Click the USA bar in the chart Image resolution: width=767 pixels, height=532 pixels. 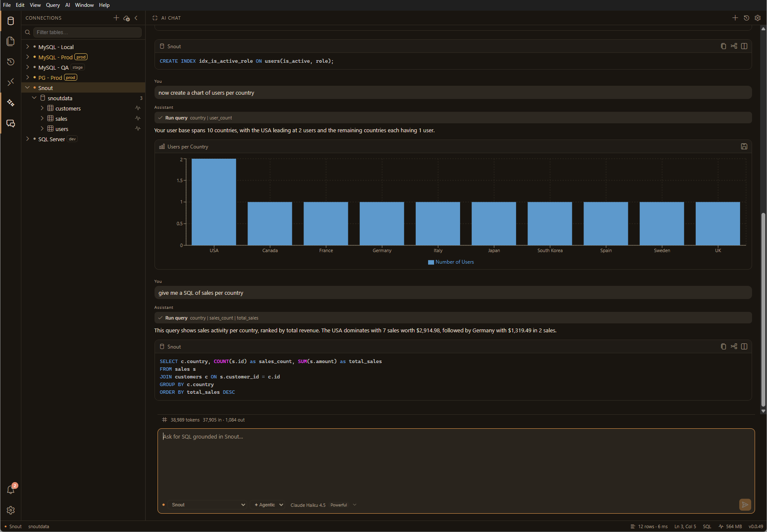pyautogui.click(x=214, y=202)
